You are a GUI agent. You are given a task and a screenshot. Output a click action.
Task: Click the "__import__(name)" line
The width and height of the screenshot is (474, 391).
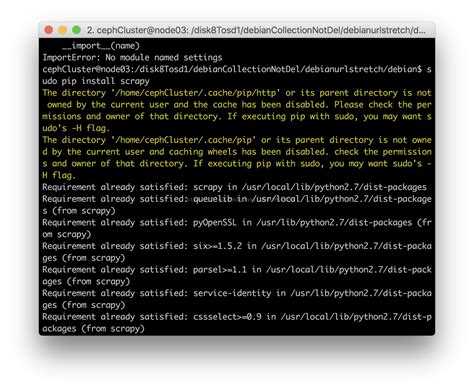click(x=101, y=46)
